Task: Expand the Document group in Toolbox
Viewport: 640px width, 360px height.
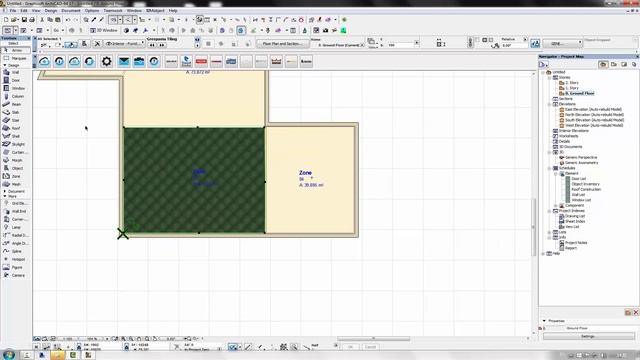Action: 4,191
